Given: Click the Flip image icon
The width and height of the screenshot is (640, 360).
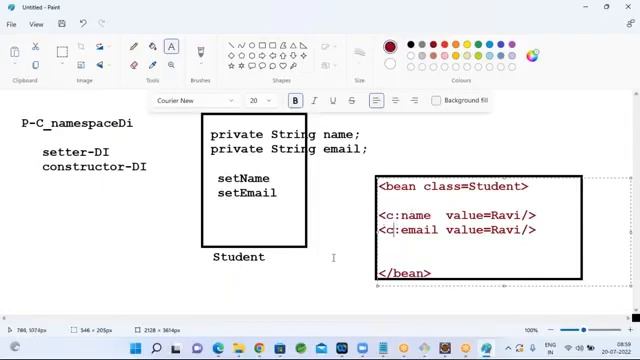Looking at the screenshot, I should [100, 65].
